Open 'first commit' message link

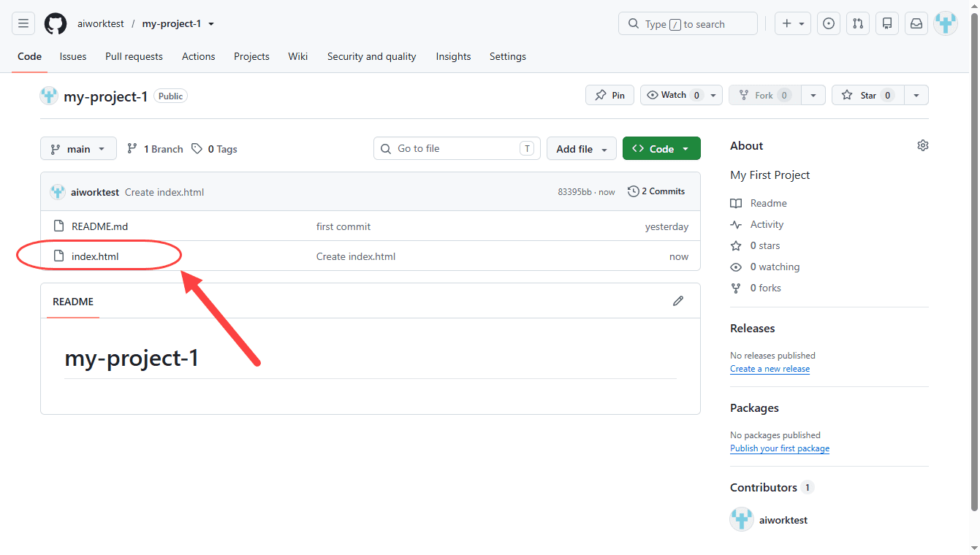(x=343, y=226)
